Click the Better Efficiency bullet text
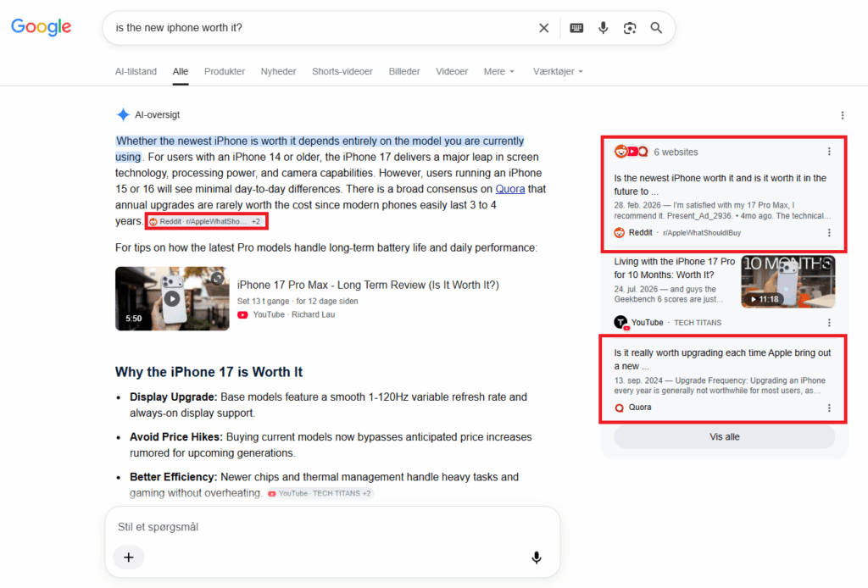Viewport: 868px width, 588px height. click(324, 485)
